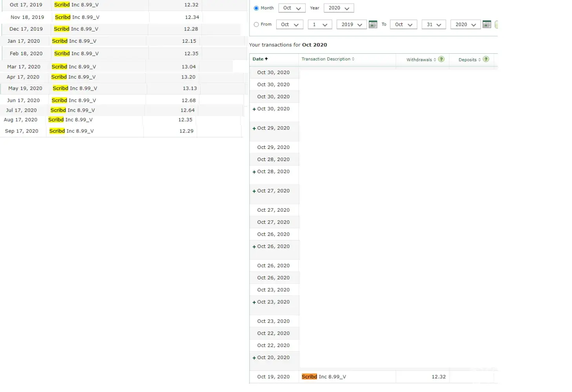Click plus icon beside Oct 29, 2020
Viewport: 572px width, 392px height.
click(x=254, y=129)
